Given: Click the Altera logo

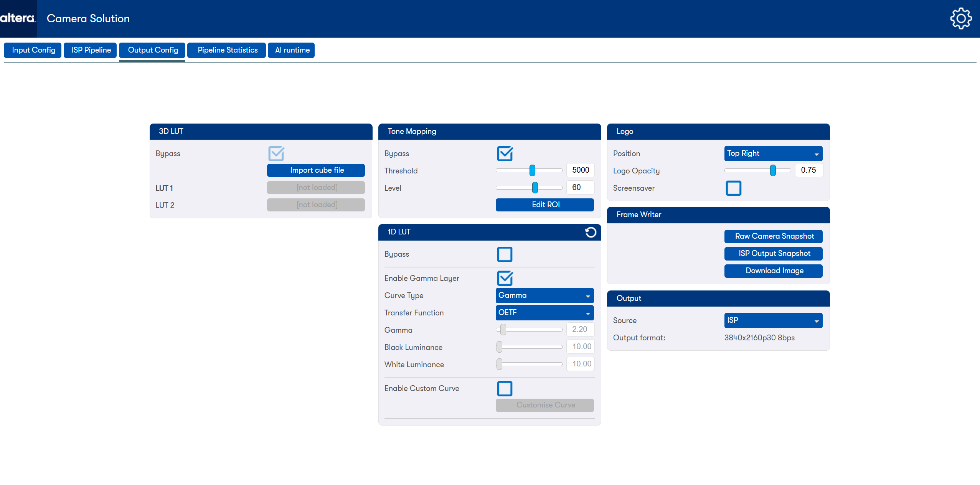Looking at the screenshot, I should pyautogui.click(x=18, y=18).
